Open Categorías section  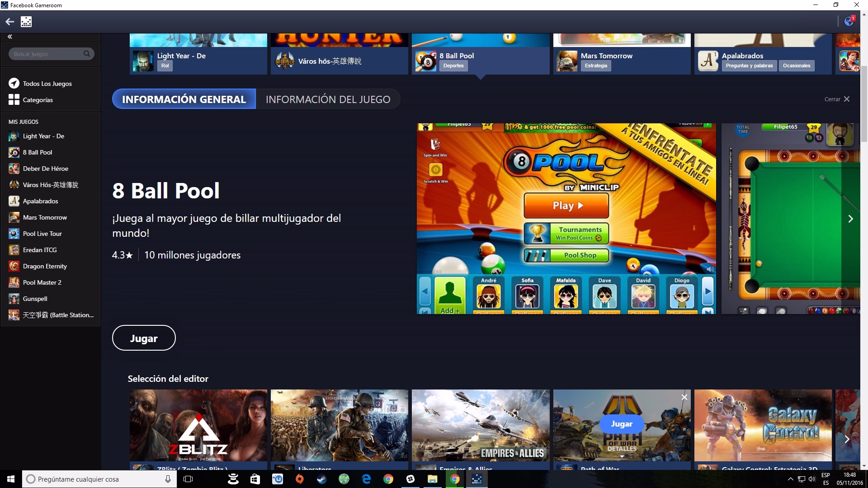click(x=31, y=100)
